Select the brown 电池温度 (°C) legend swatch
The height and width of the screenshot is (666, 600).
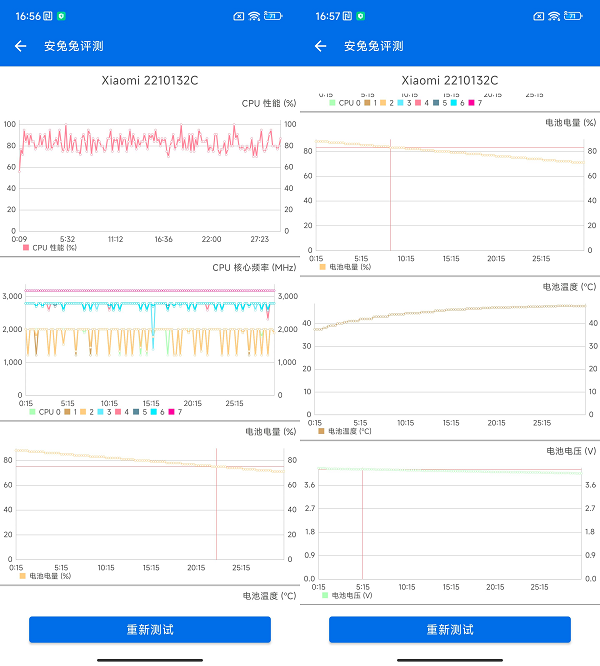click(x=321, y=431)
